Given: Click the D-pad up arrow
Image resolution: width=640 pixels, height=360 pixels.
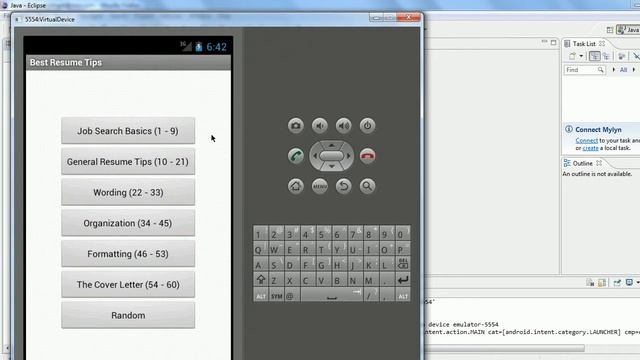Looking at the screenshot, I should click(x=331, y=145).
